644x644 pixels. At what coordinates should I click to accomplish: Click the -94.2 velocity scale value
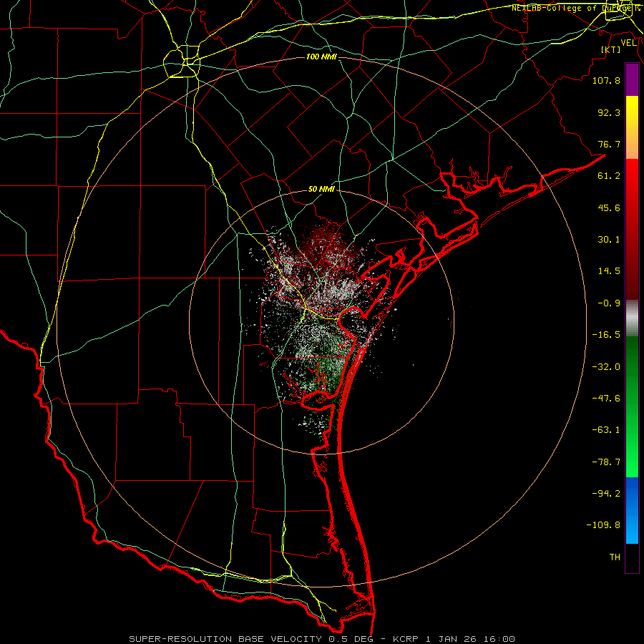click(606, 494)
